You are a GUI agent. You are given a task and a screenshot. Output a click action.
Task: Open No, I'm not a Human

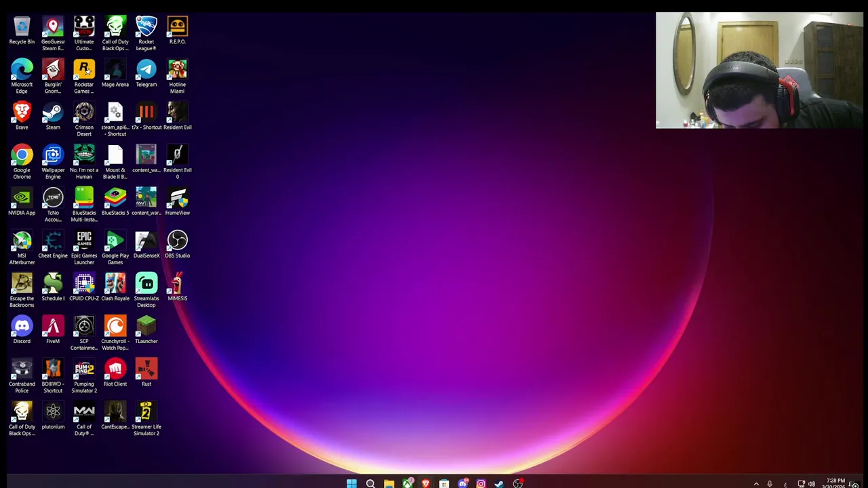[84, 162]
